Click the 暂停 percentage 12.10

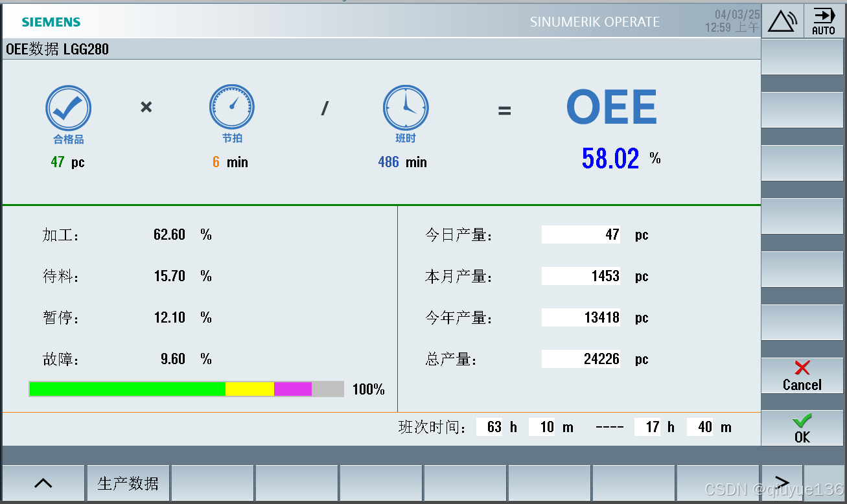point(170,317)
